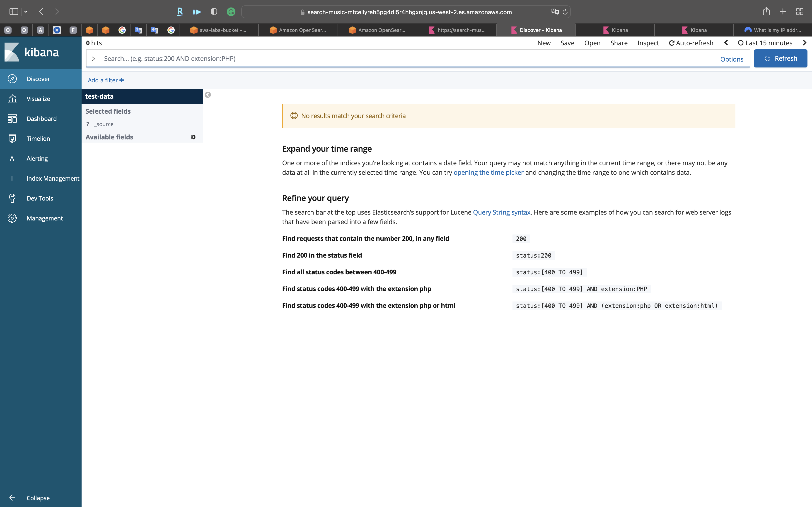Click the Available fields settings gear
The image size is (812, 507).
pos(193,137)
